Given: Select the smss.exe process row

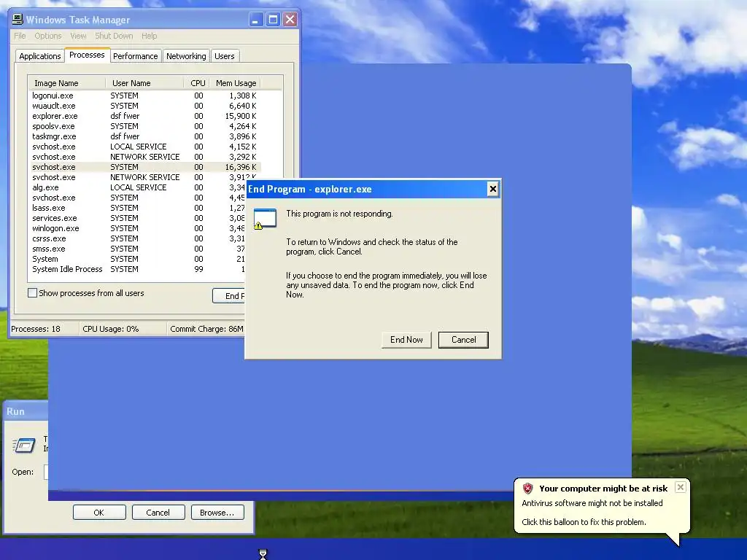Looking at the screenshot, I should point(138,249).
